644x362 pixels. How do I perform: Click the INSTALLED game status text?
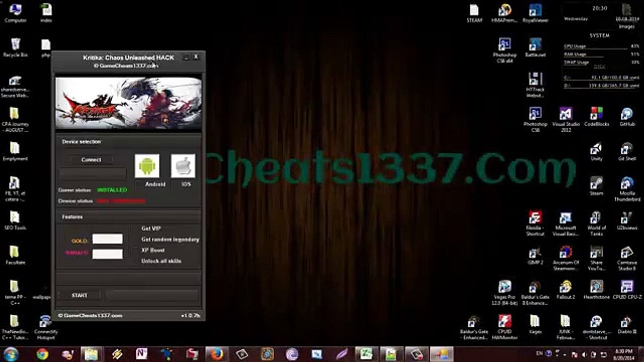(112, 190)
